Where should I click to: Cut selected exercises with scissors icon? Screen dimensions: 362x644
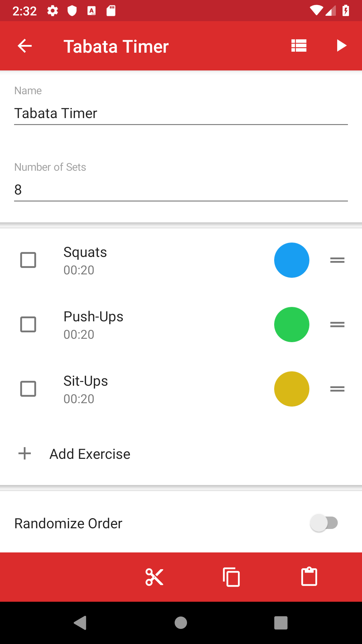coord(154,577)
